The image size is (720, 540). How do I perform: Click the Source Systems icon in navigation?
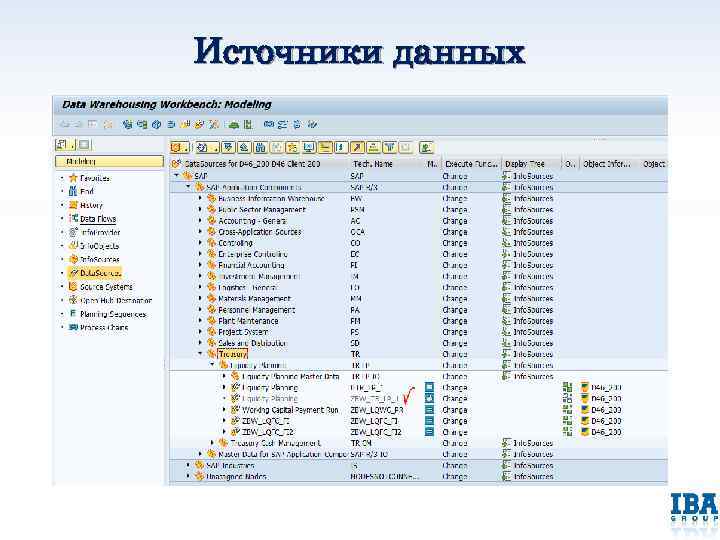tap(73, 287)
